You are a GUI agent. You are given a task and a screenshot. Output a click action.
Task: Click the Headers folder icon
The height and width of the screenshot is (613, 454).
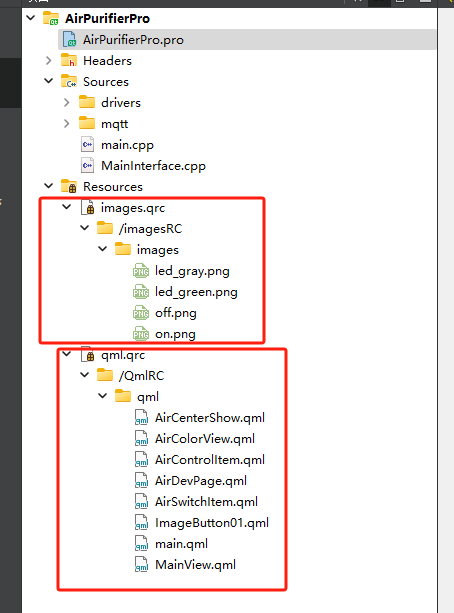69,60
